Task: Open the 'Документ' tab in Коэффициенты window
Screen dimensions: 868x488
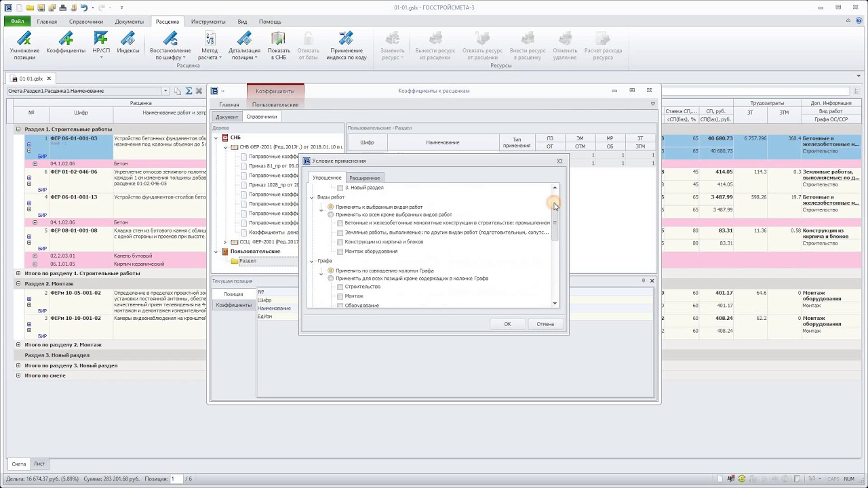Action: point(227,117)
